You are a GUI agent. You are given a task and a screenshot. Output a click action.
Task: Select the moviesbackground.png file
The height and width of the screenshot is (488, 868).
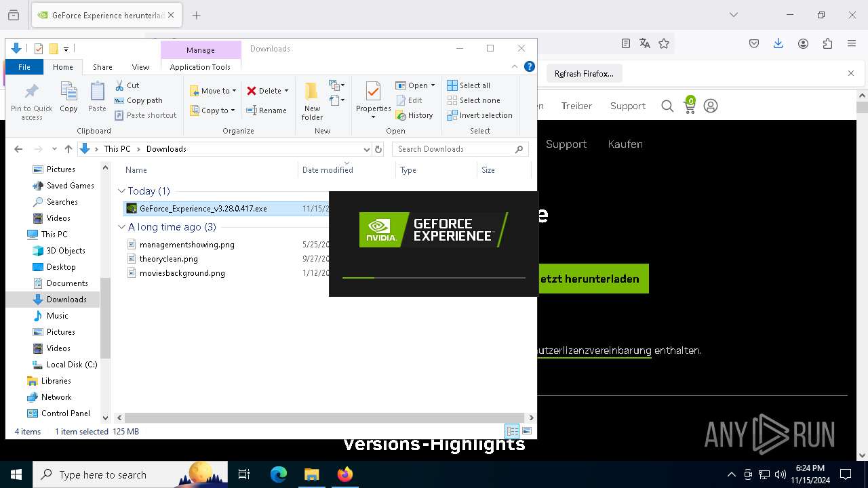click(x=182, y=273)
